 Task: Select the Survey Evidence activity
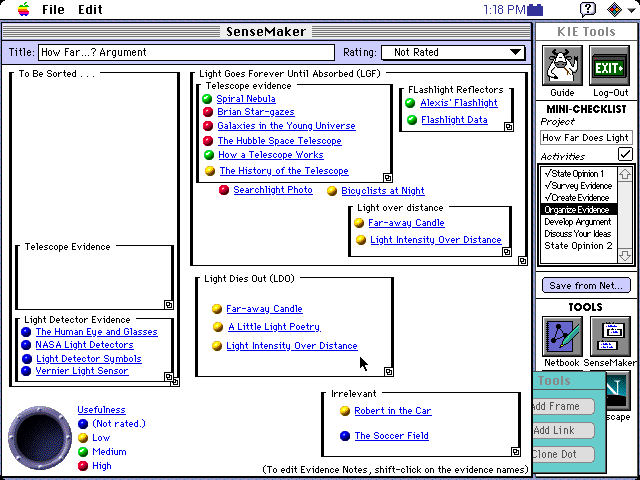pos(579,186)
